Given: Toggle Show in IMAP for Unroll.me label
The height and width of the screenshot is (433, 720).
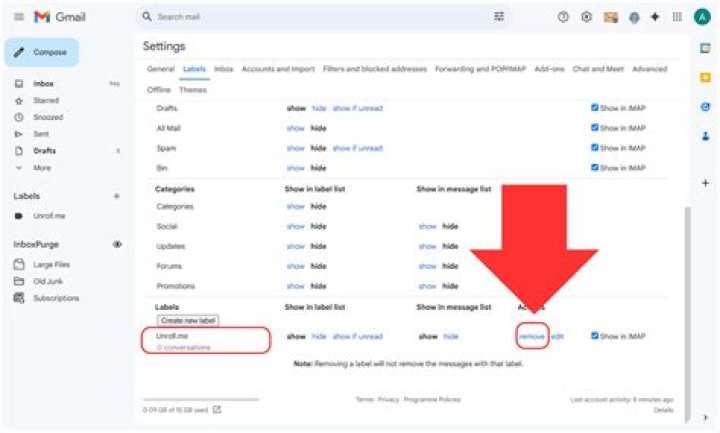Looking at the screenshot, I should pyautogui.click(x=595, y=336).
